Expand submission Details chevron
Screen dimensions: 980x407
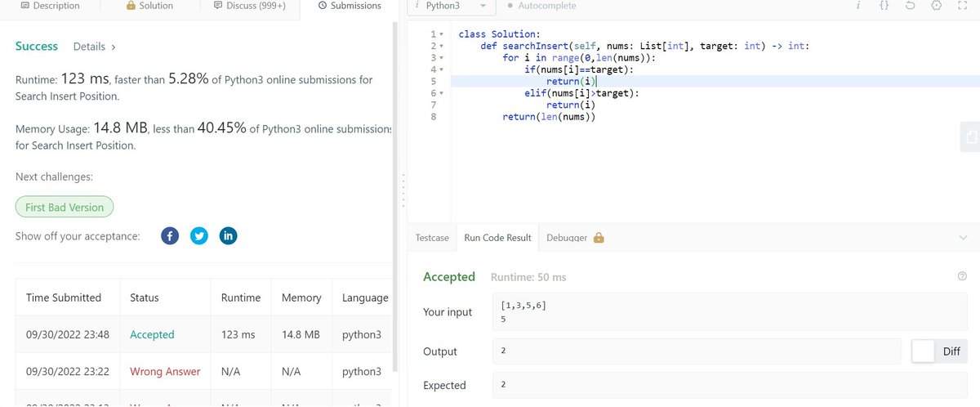[x=113, y=47]
